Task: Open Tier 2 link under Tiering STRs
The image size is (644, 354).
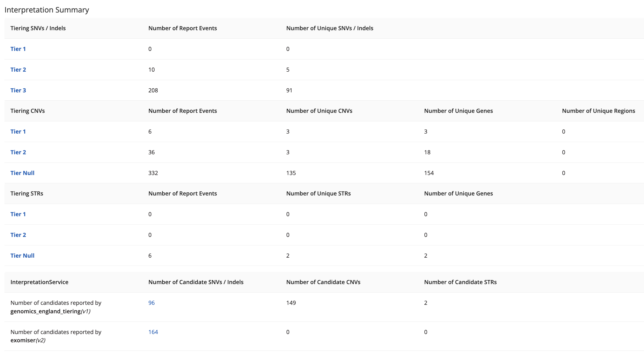Action: [18, 235]
